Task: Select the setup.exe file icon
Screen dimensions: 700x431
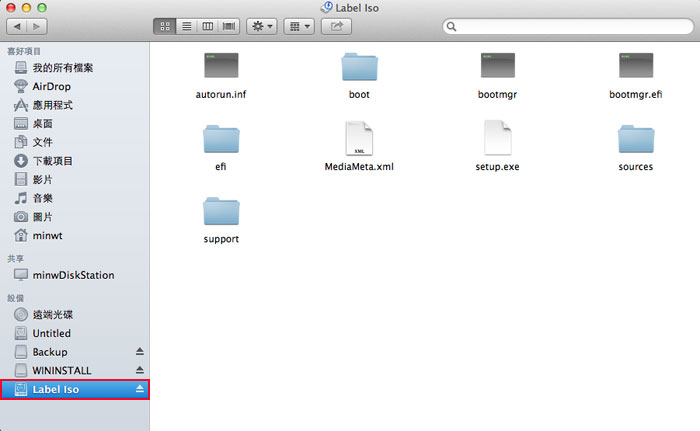Action: 497,138
